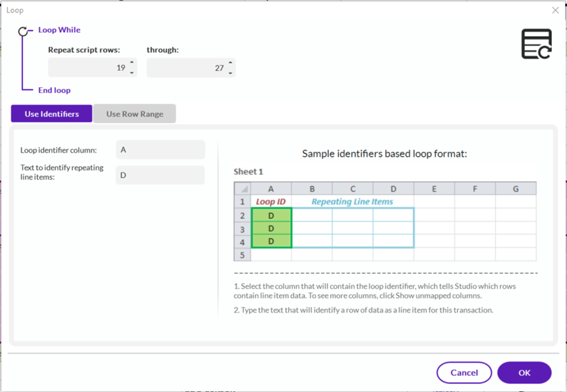Click the Text to identify repeating line items field
The height and width of the screenshot is (392, 567).
coord(160,175)
